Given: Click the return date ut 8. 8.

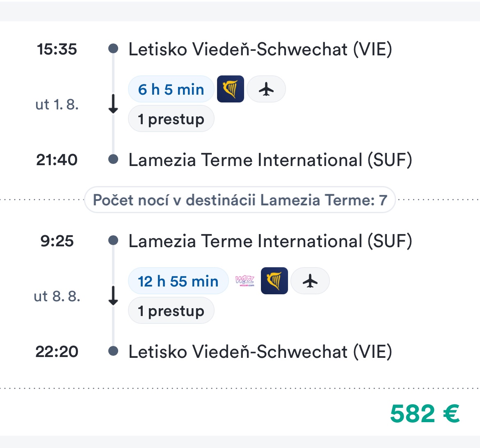Looking at the screenshot, I should coord(57,296).
